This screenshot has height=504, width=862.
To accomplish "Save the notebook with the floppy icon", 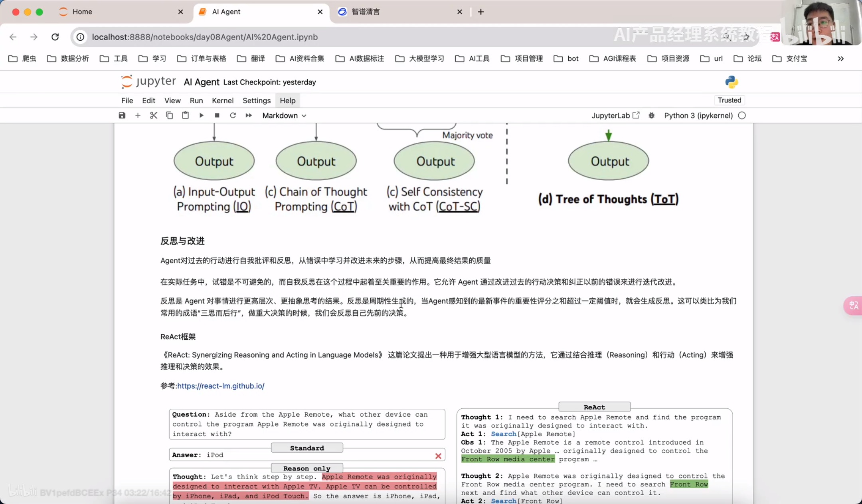I will (122, 116).
